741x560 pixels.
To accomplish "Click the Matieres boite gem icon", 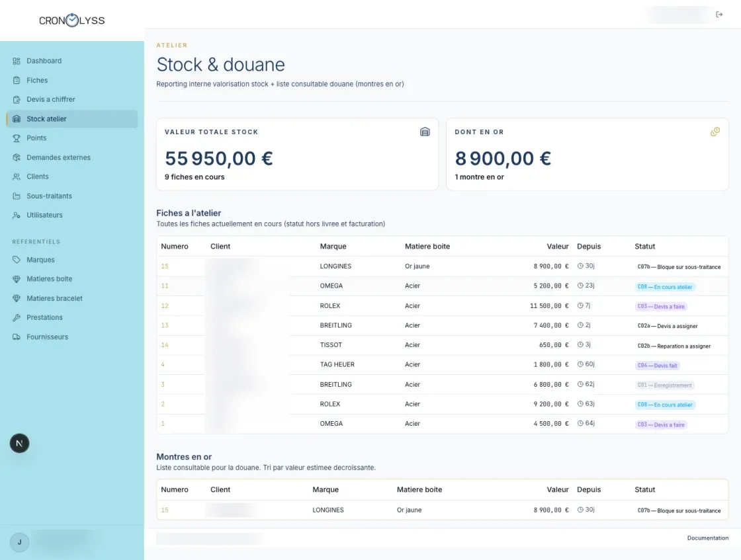I will [17, 279].
